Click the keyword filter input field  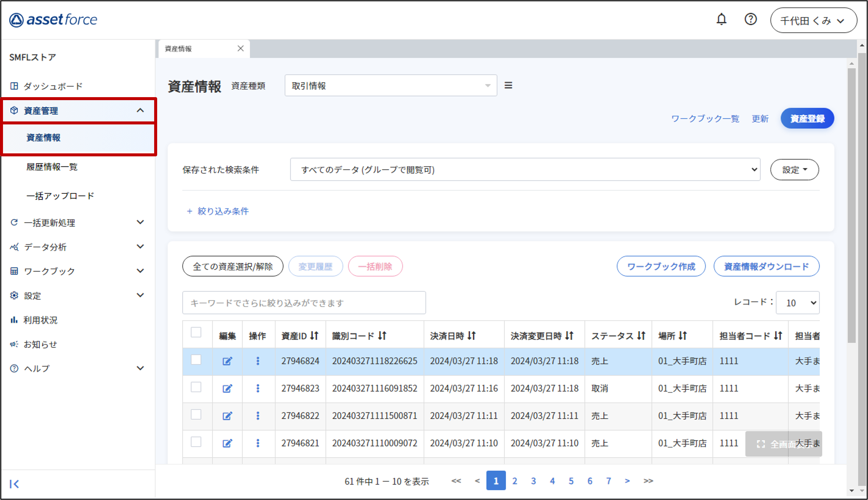(x=304, y=302)
